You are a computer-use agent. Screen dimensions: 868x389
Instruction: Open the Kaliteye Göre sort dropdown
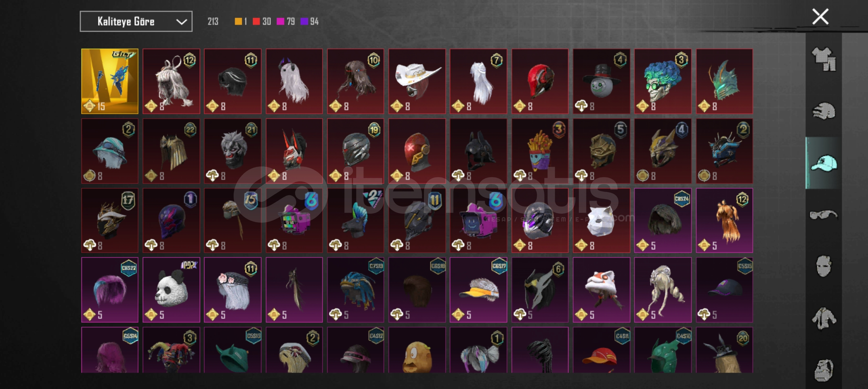136,22
